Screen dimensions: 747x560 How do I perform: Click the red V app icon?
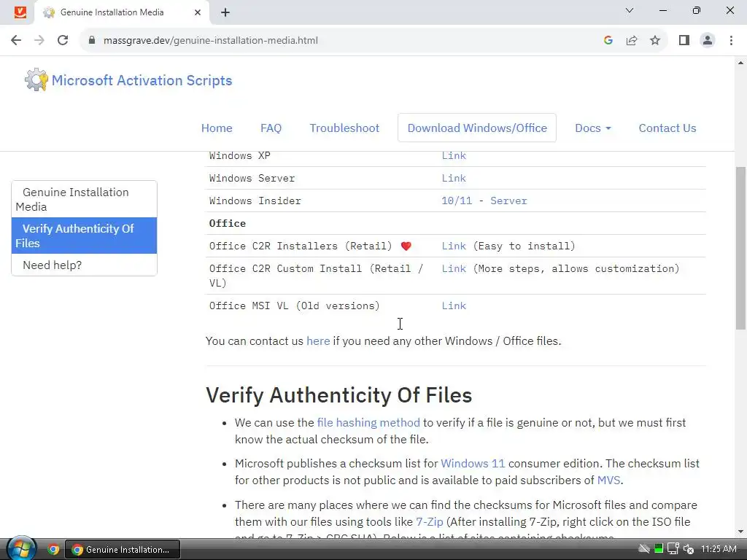tap(20, 12)
